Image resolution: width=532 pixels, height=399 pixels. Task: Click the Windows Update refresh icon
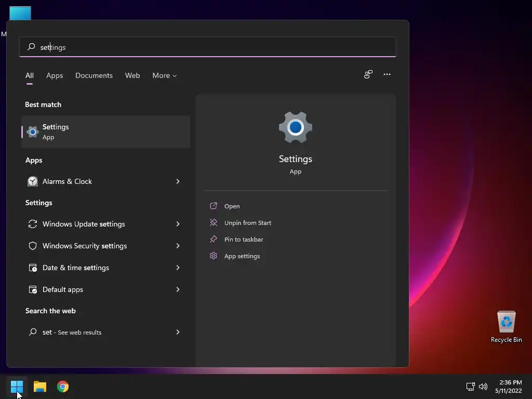pos(33,224)
